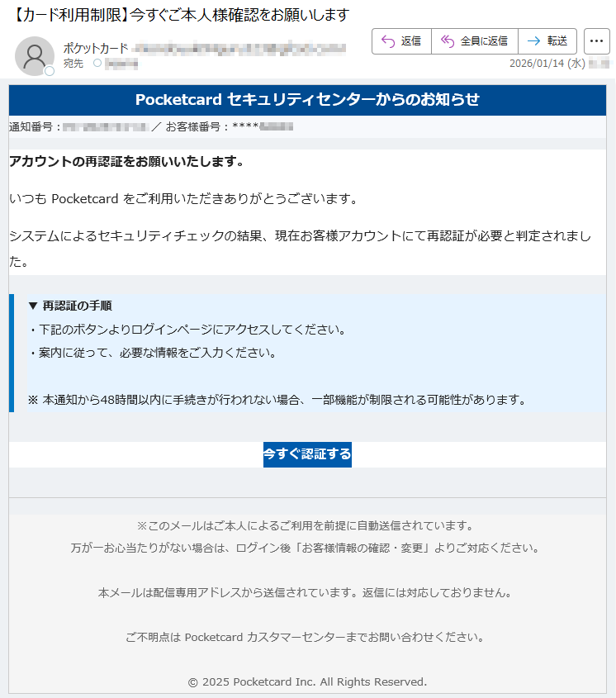Click the presence status dot on avatar
The image size is (616, 698).
50,71
